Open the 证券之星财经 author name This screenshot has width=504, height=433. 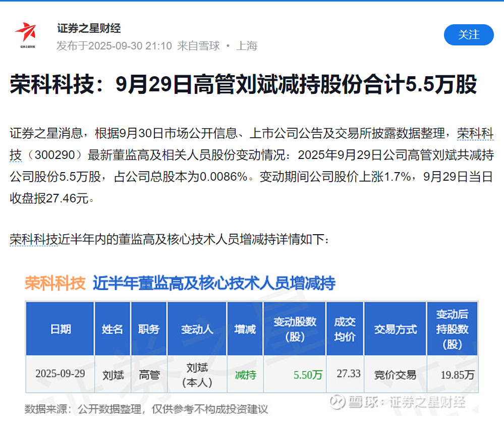click(89, 28)
